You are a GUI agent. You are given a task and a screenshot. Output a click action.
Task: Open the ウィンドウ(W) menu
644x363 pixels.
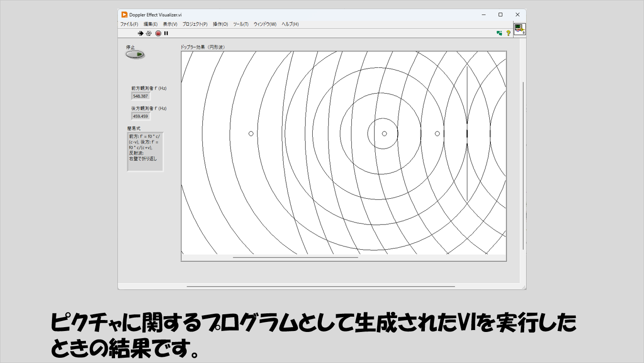pos(265,24)
